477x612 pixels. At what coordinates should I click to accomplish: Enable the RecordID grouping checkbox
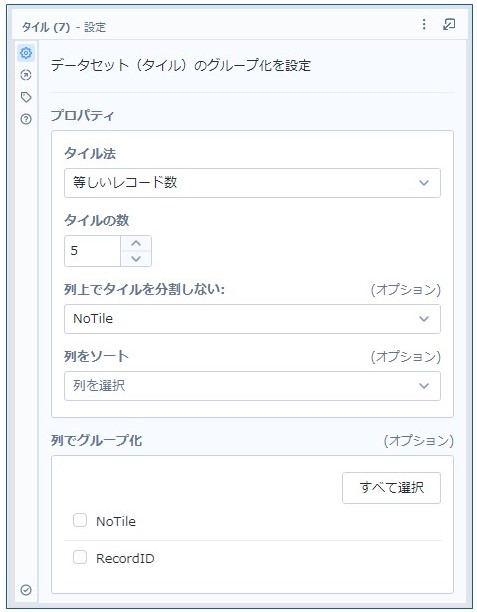80,557
